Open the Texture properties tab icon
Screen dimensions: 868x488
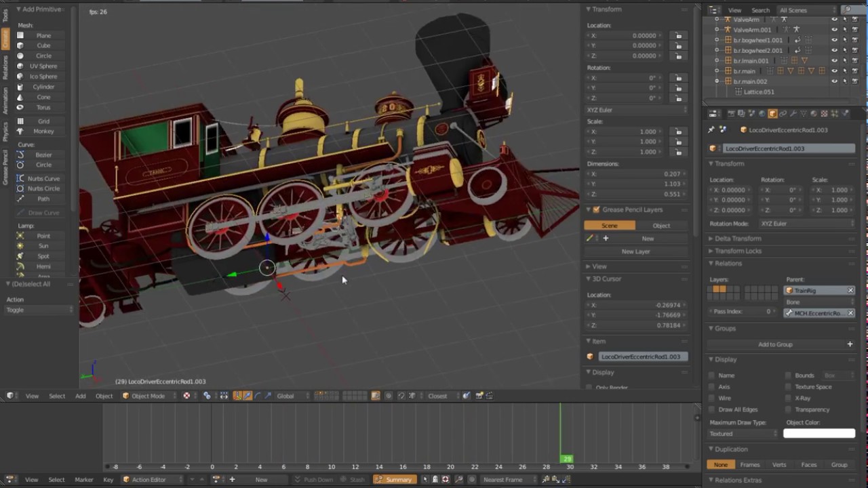coord(824,114)
